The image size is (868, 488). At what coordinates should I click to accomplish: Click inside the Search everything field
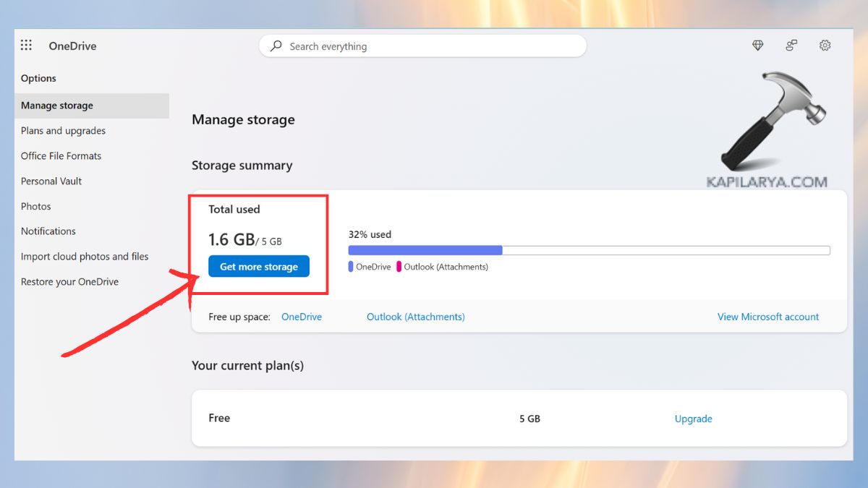(x=422, y=46)
